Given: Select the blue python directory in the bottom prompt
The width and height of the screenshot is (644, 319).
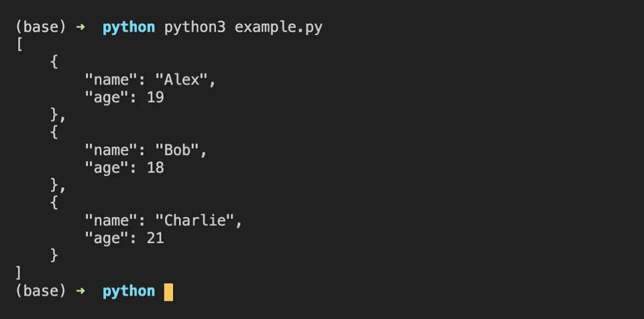Looking at the screenshot, I should 128,291.
